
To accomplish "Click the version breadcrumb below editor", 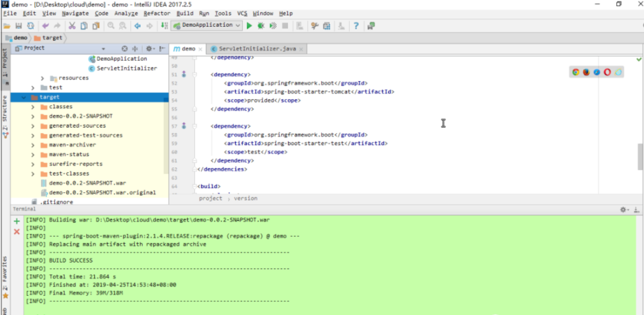I will [x=246, y=198].
